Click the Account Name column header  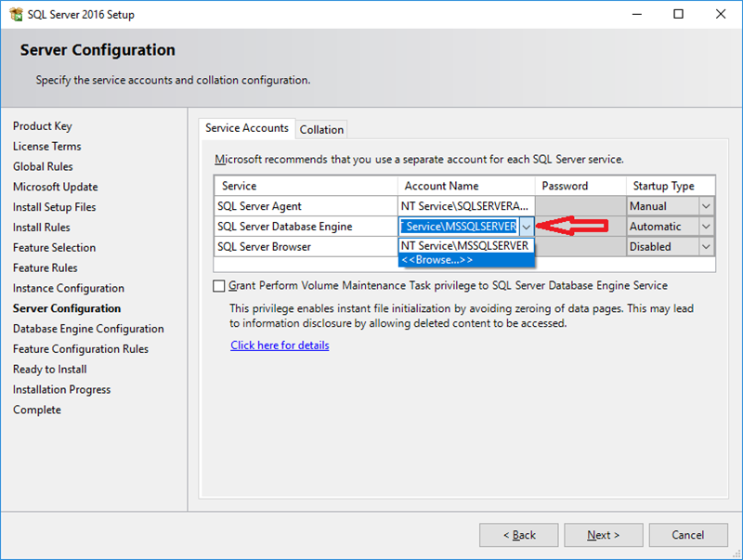[x=466, y=186]
